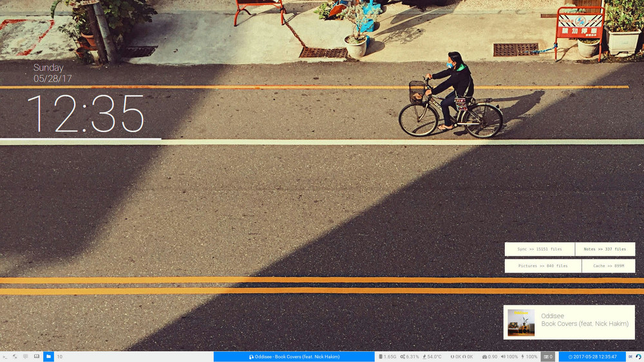644x362 pixels.
Task: Switch to the chat bubble workspace
Action: coord(26,356)
